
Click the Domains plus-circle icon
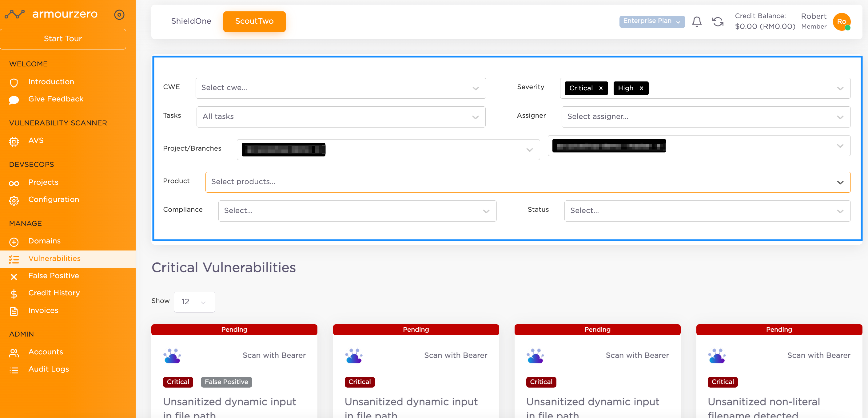(14, 242)
